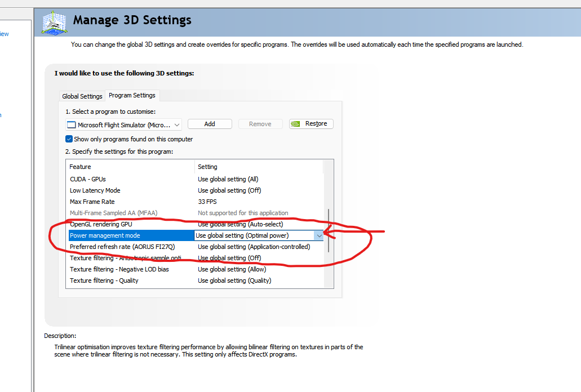Select the Texture filtering - Quality row
The width and height of the screenshot is (581, 392).
(104, 280)
